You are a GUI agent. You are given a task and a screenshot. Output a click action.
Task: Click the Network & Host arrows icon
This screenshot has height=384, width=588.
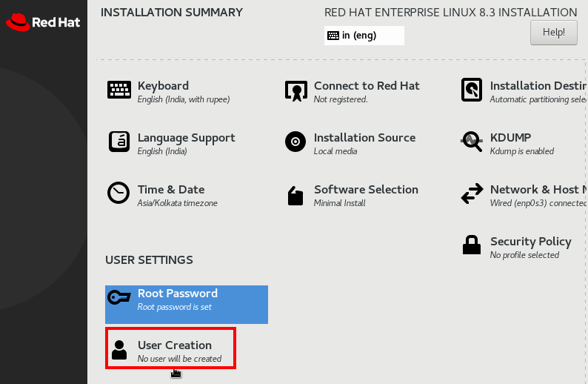tap(472, 193)
